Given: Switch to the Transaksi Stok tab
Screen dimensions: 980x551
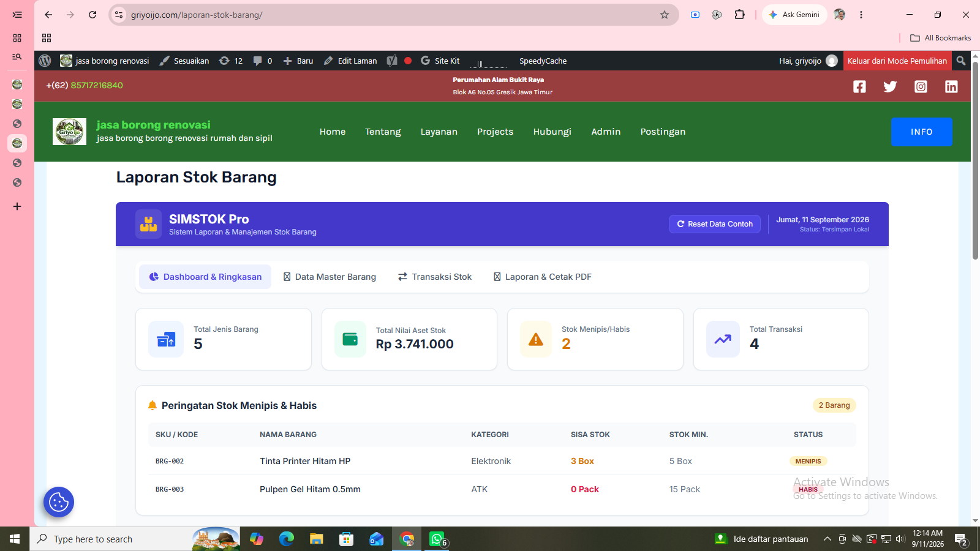Looking at the screenshot, I should [x=435, y=277].
